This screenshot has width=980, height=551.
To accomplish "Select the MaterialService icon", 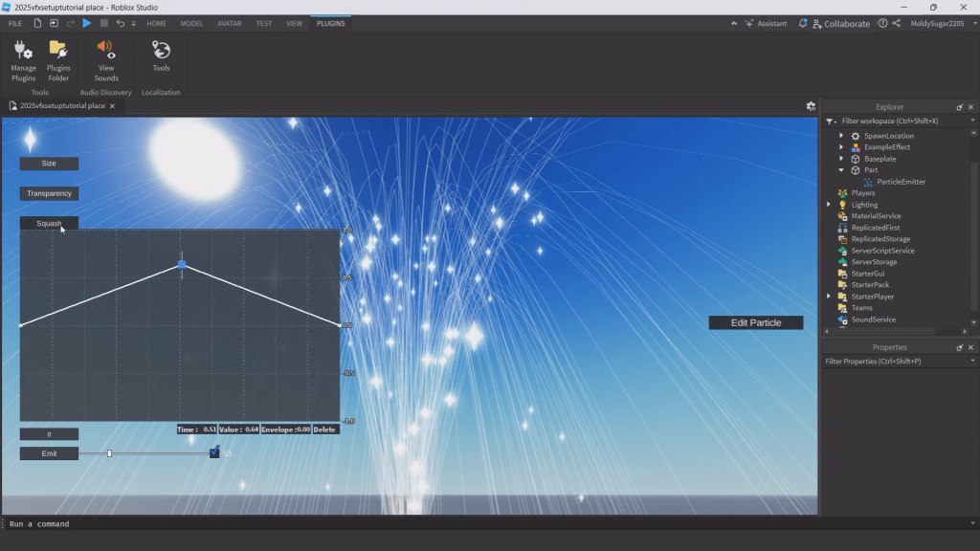I will tap(842, 216).
